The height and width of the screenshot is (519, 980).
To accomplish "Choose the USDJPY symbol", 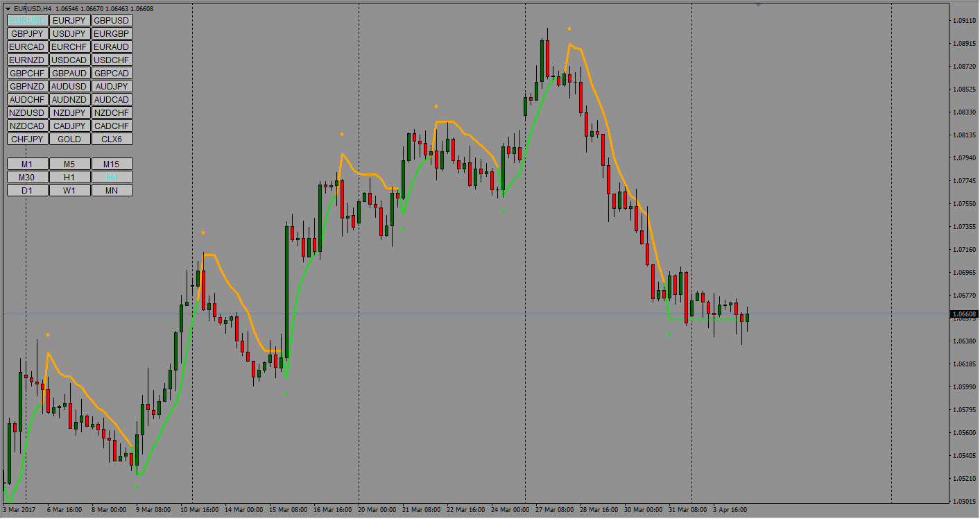I will pyautogui.click(x=69, y=33).
